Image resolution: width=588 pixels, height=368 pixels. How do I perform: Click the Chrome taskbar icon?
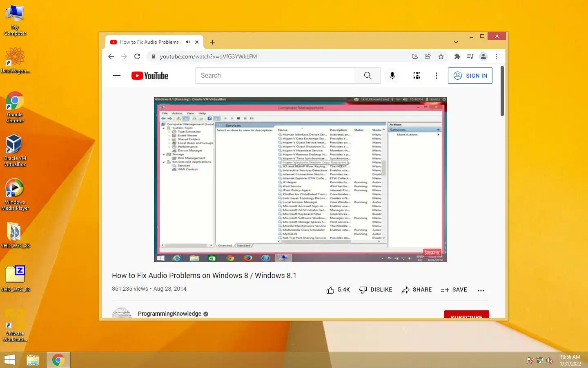click(58, 360)
